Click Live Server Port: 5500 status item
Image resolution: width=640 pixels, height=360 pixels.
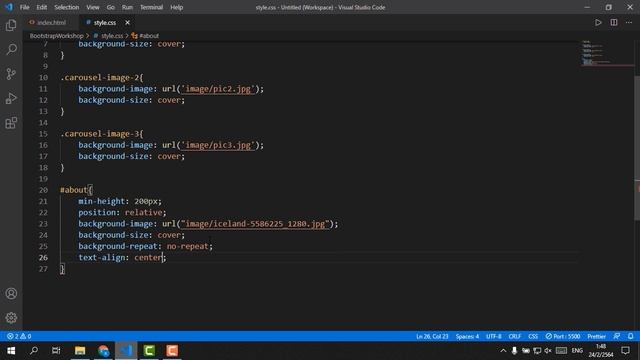(563, 336)
